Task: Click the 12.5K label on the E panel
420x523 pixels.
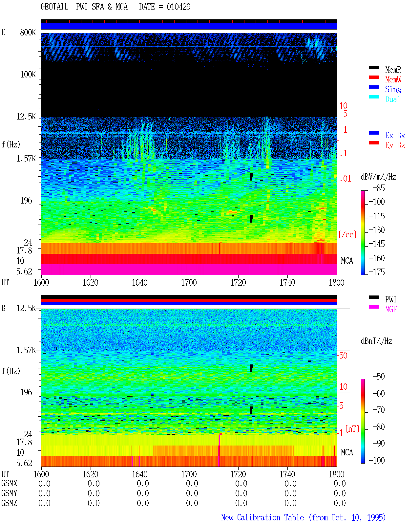Action: [x=26, y=116]
